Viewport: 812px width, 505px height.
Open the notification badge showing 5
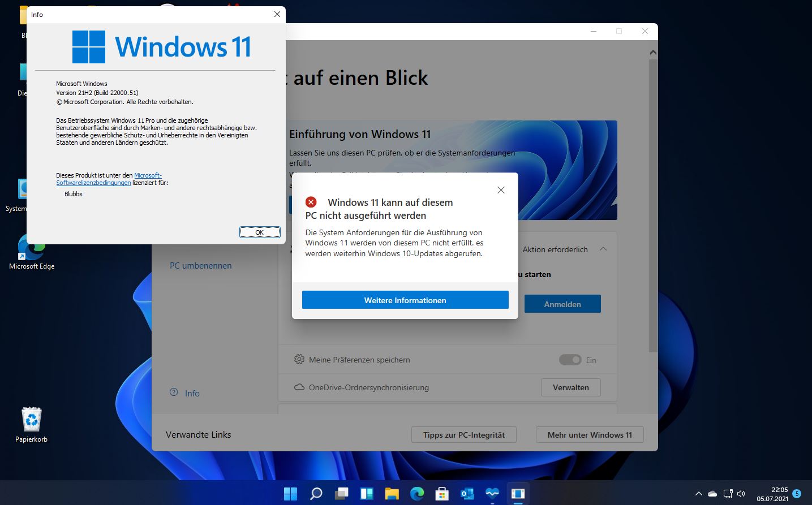point(797,494)
